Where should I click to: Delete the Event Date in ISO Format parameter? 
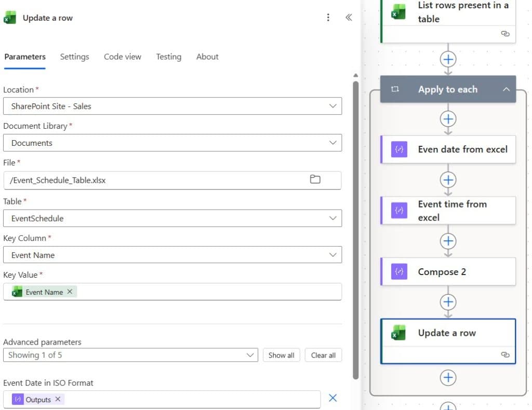pyautogui.click(x=332, y=398)
